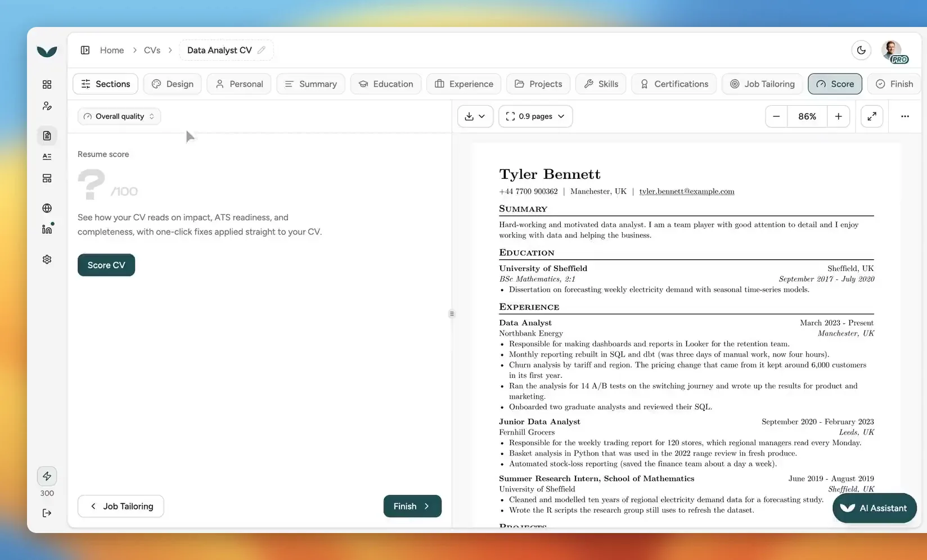
Task: Open the profile edit icon in sidebar
Action: 47,106
